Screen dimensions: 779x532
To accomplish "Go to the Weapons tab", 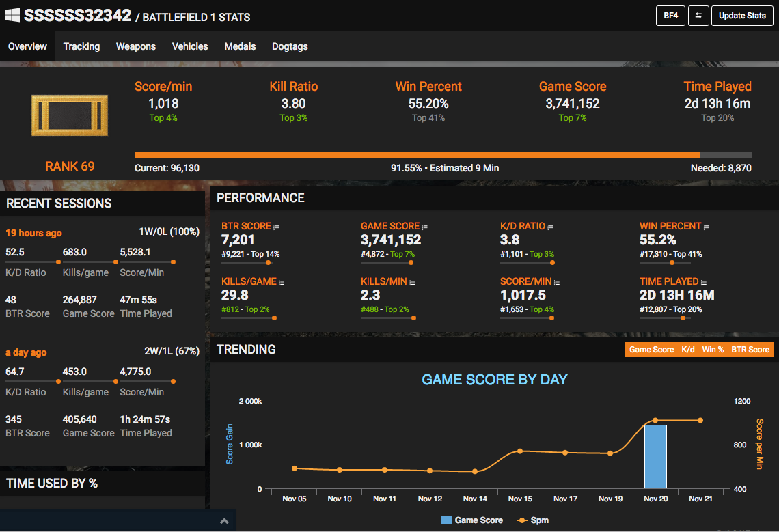I will pos(135,46).
